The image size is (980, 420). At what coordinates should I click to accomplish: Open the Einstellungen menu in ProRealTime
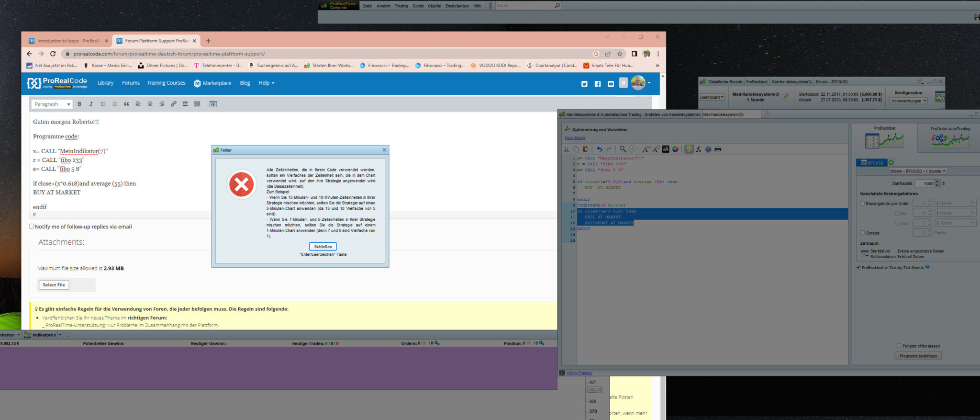tap(457, 6)
